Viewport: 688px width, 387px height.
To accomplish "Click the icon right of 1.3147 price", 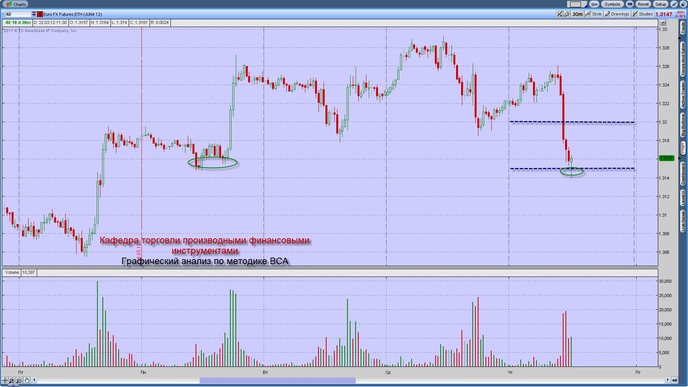I will (681, 14).
